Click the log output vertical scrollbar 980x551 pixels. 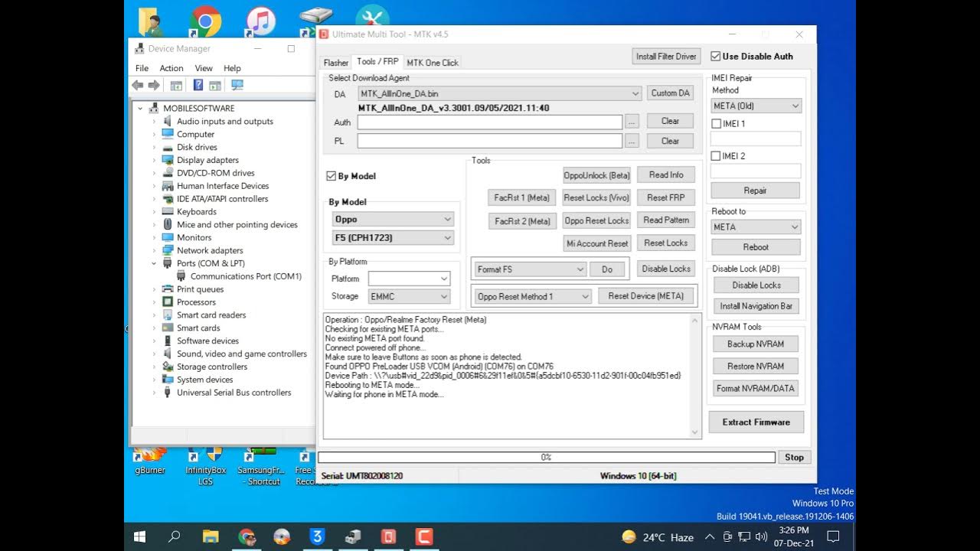(x=695, y=375)
